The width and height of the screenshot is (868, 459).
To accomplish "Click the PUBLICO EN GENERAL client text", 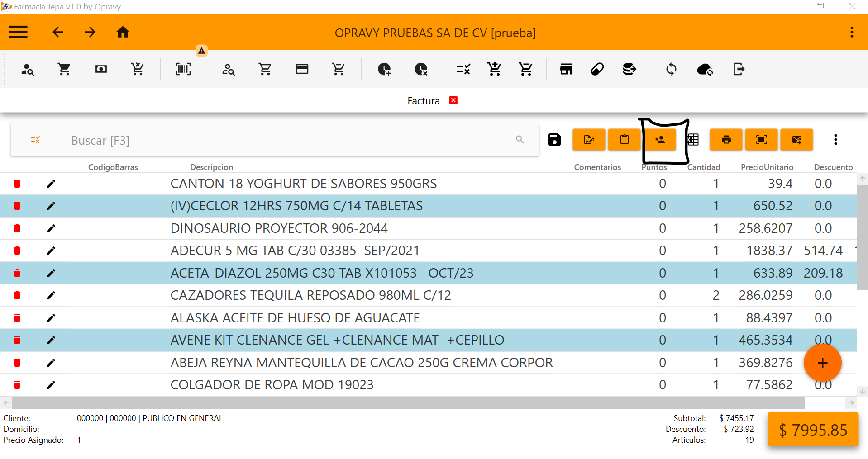I will coord(182,418).
